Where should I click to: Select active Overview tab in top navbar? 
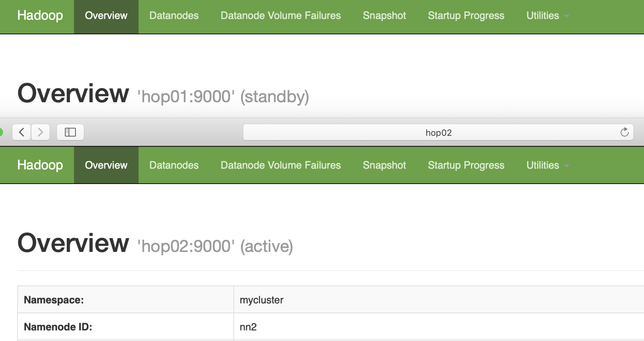(x=106, y=16)
